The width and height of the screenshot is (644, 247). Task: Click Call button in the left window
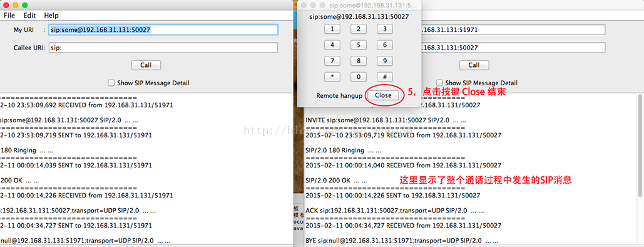pos(146,65)
